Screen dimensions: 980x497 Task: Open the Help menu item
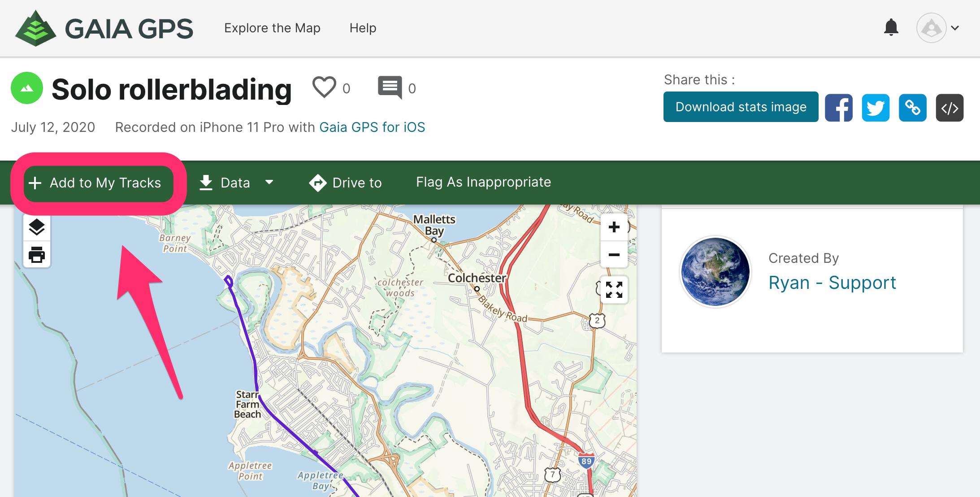(363, 28)
